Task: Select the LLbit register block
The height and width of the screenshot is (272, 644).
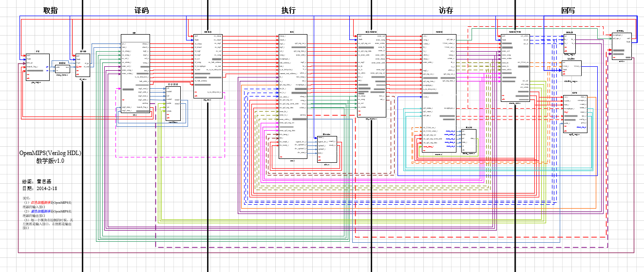Action: click(571, 69)
